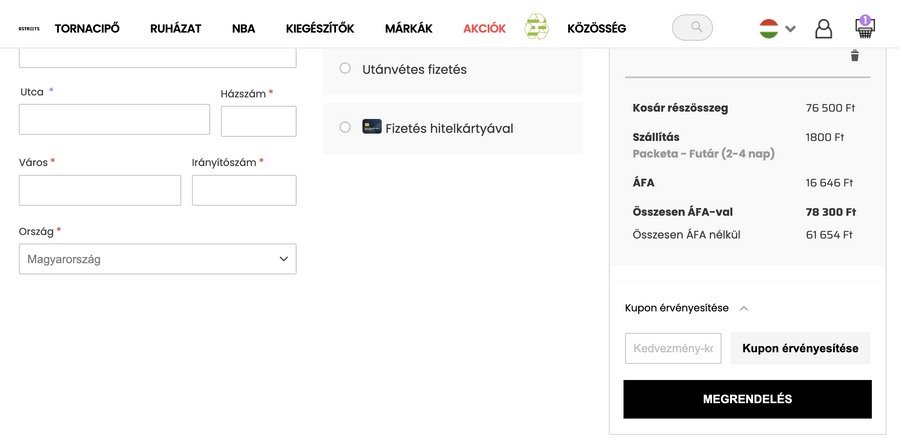Focus the coupon code input field

coord(673,348)
